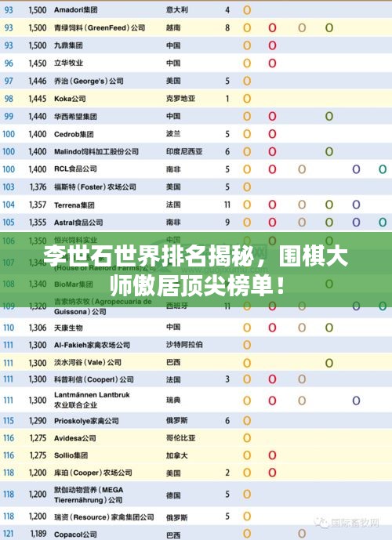Image resolution: width=392 pixels, height=540 pixels.
Task: Click the orange circle in Koka公司 row
Action: click(247, 99)
